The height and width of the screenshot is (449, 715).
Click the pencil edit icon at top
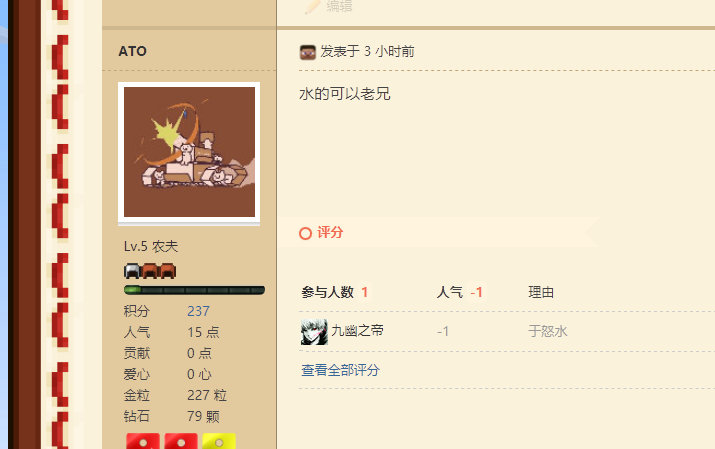(x=313, y=6)
